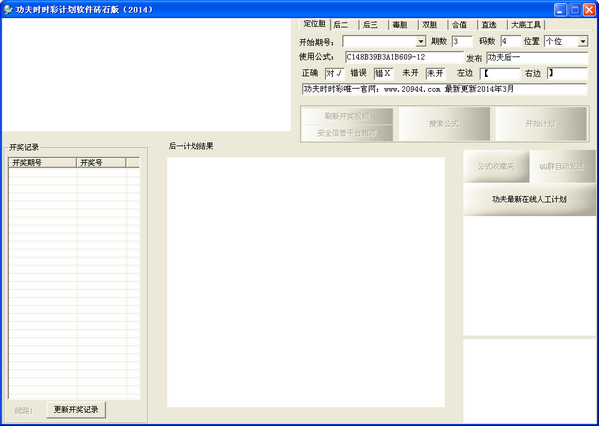Click the 开奖期号 column header
This screenshot has width=599, height=426.
42,163
